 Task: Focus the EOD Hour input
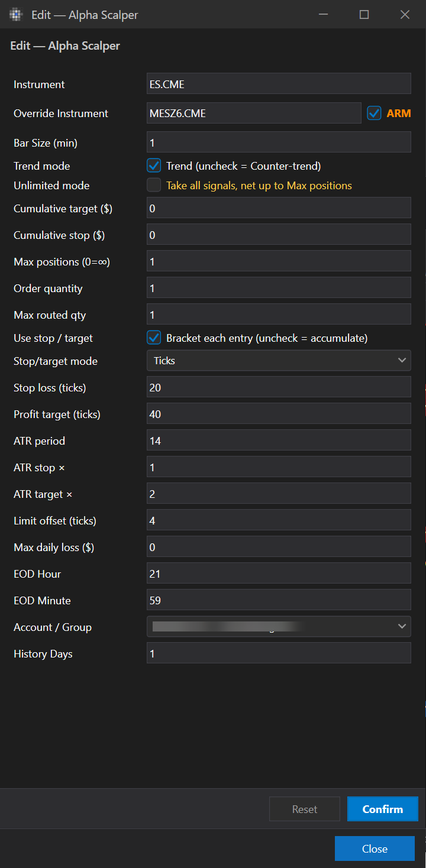pyautogui.click(x=279, y=574)
